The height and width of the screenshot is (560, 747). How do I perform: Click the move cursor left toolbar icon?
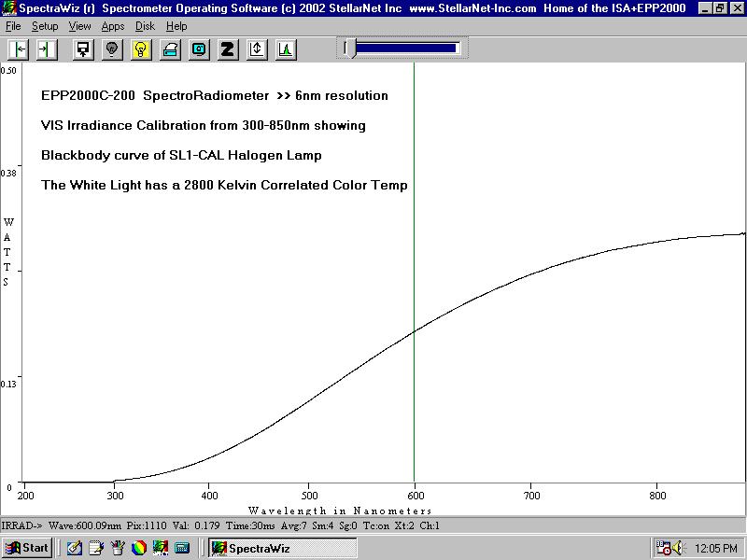pos(19,49)
